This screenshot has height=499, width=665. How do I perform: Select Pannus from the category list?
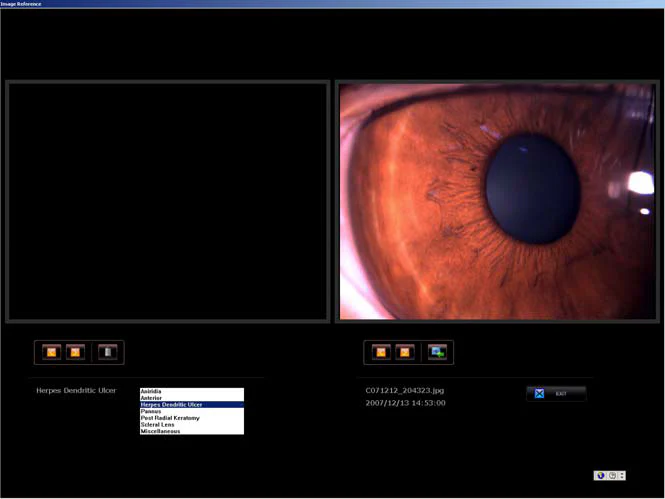coord(191,411)
